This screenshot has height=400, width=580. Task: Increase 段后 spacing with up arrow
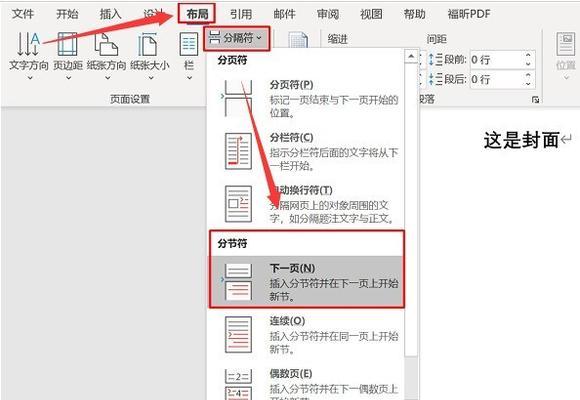click(x=529, y=75)
